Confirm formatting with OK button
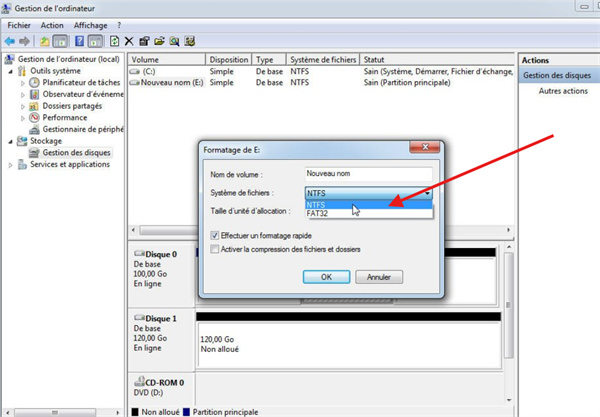This screenshot has width=600, height=417. (x=326, y=277)
